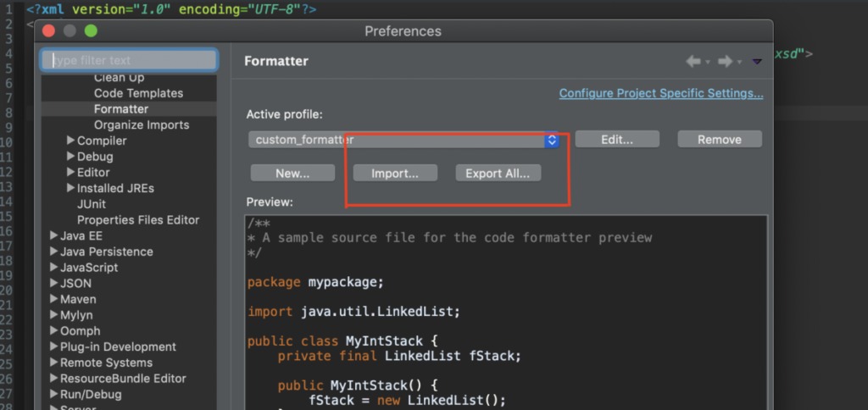Image resolution: width=868 pixels, height=410 pixels.
Task: Select Clean Up in preferences tree
Action: point(119,77)
